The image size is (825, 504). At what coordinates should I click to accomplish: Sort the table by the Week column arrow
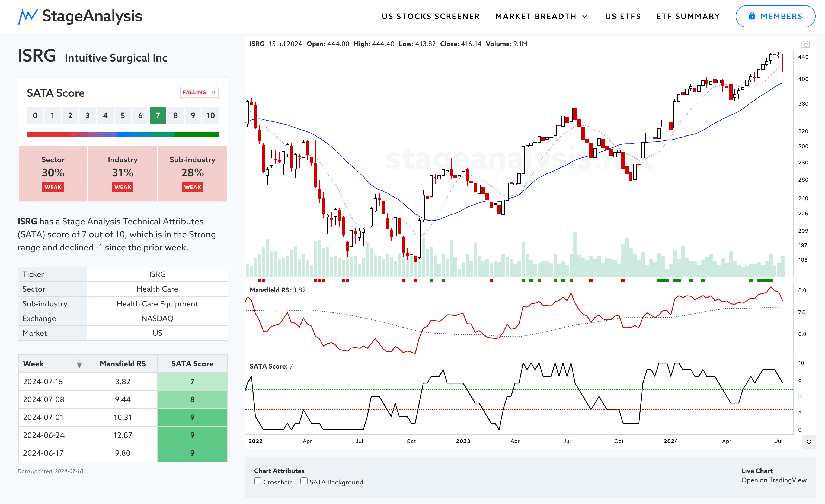79,364
